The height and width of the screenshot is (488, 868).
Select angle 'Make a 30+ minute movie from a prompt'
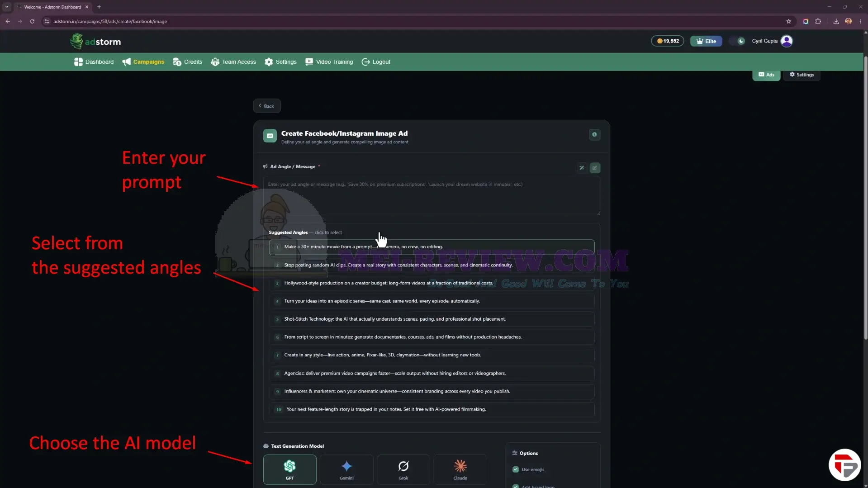pos(432,247)
